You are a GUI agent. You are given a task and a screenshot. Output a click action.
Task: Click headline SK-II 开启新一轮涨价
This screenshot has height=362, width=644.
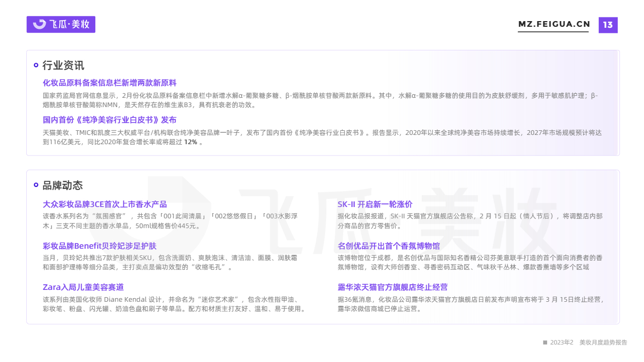tap(375, 204)
